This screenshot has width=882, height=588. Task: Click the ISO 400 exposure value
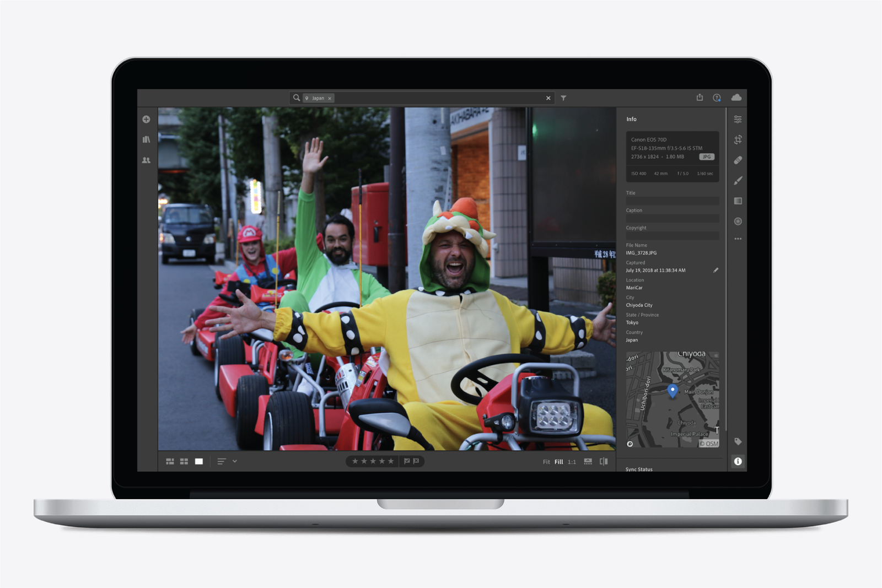[638, 174]
